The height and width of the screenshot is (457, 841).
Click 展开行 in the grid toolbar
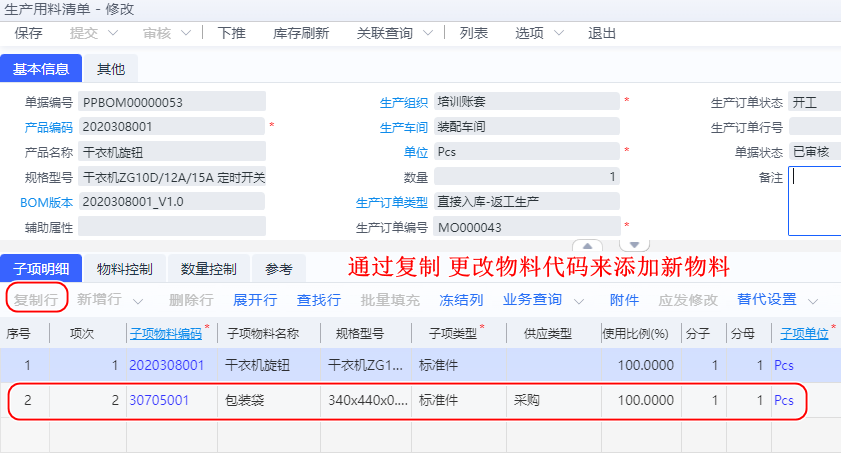coord(255,299)
